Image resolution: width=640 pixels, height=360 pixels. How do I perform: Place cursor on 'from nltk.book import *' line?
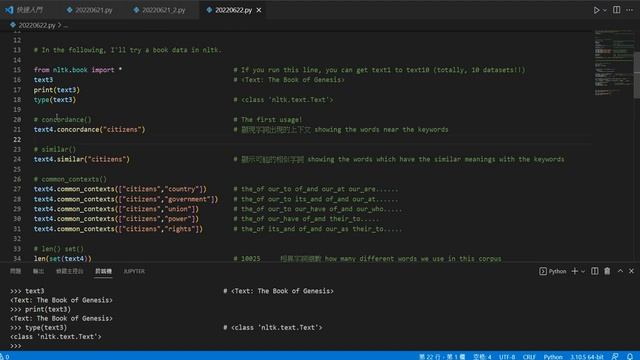[x=78, y=70]
